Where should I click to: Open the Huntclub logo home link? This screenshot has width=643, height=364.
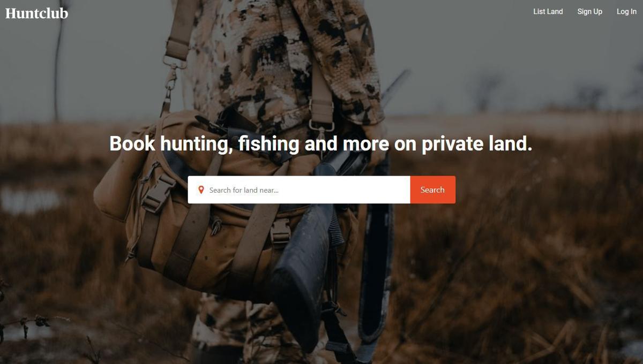pyautogui.click(x=37, y=13)
